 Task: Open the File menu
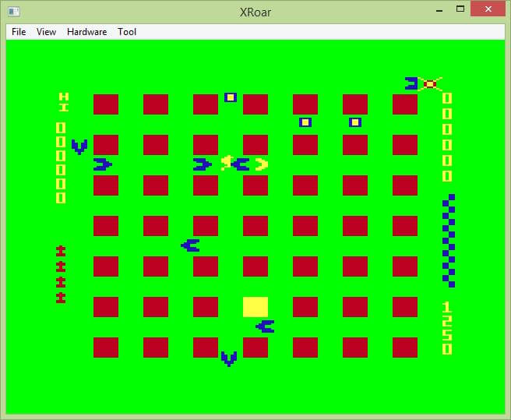[x=19, y=32]
